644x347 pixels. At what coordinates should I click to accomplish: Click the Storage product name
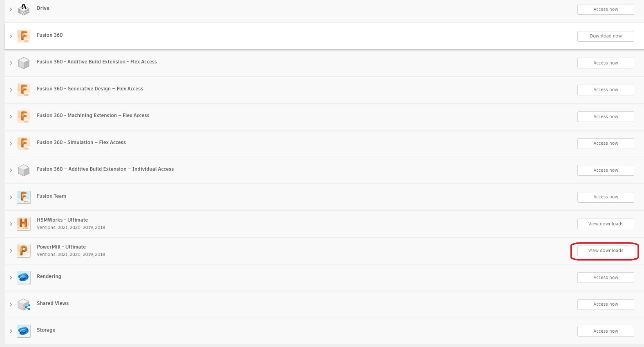[x=46, y=330]
